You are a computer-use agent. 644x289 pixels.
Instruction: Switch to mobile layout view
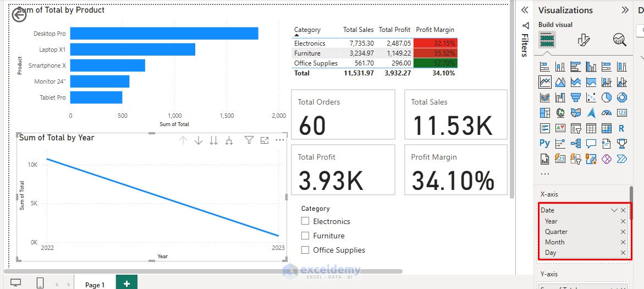(40, 283)
